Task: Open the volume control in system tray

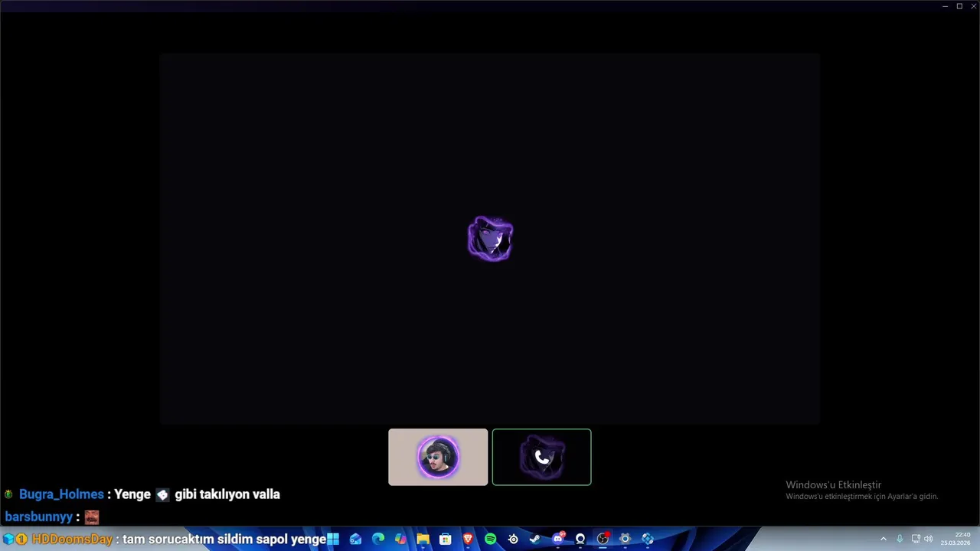Action: point(929,539)
